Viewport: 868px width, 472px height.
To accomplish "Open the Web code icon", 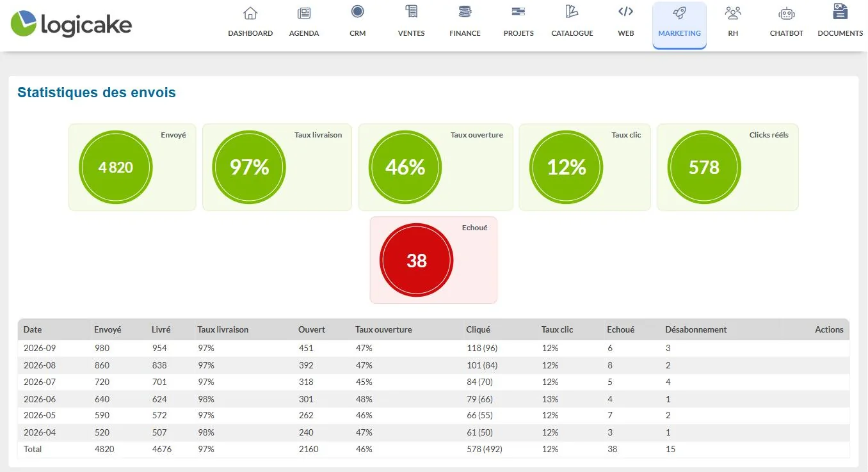I will (x=626, y=12).
